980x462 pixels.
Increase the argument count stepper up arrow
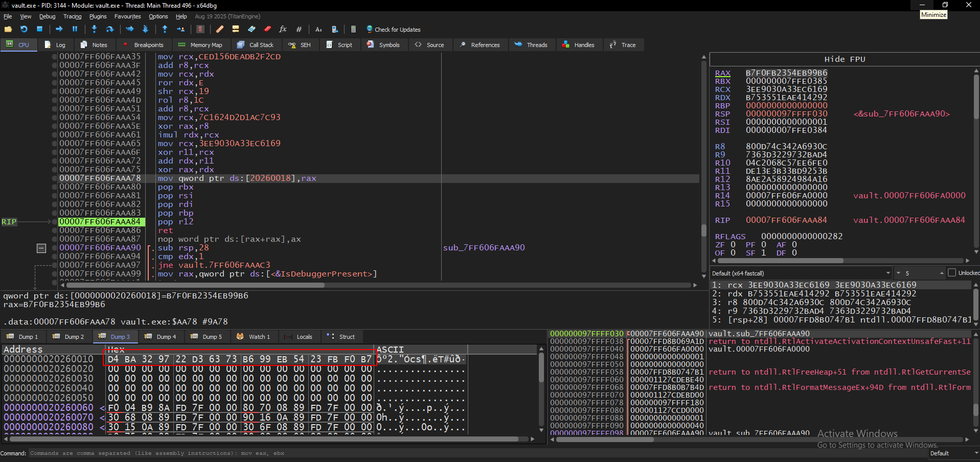tap(941, 273)
